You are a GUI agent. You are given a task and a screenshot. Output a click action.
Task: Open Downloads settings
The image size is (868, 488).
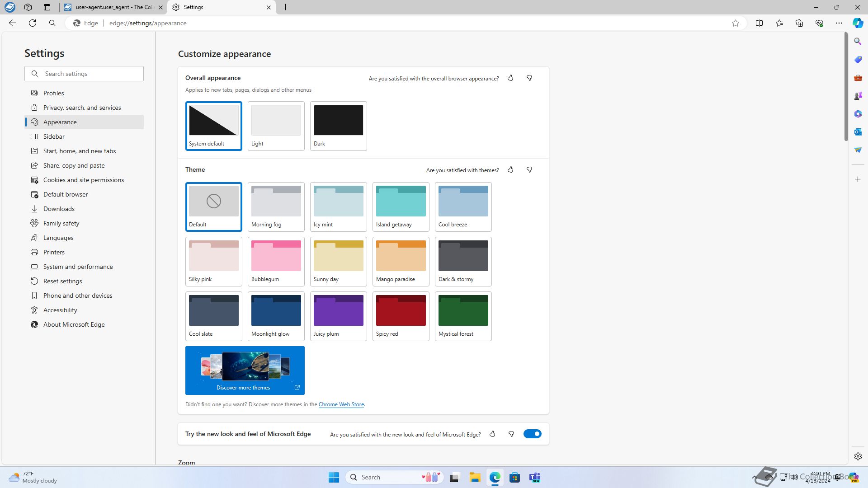[x=84, y=209]
